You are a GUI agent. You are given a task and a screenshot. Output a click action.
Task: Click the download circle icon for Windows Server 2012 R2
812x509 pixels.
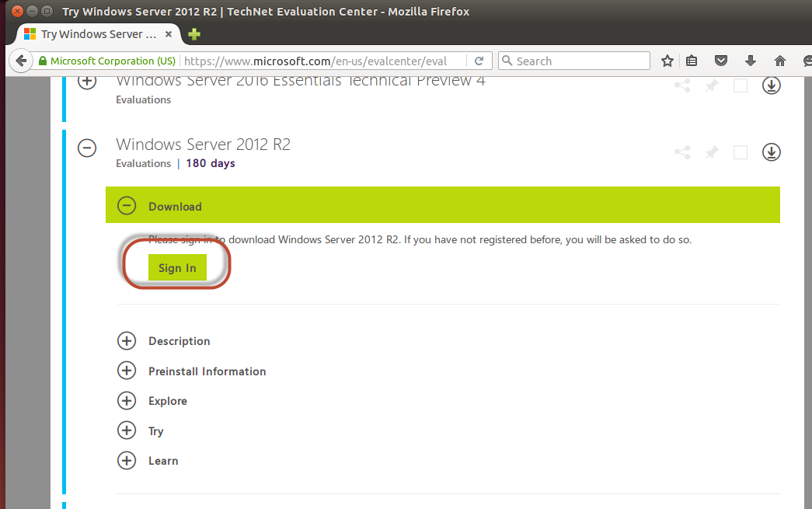click(x=771, y=152)
